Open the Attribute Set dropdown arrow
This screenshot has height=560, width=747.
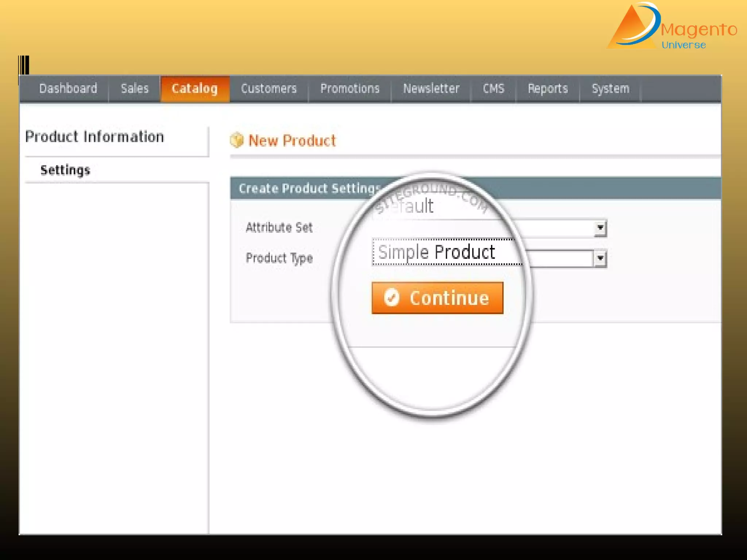[x=600, y=228]
